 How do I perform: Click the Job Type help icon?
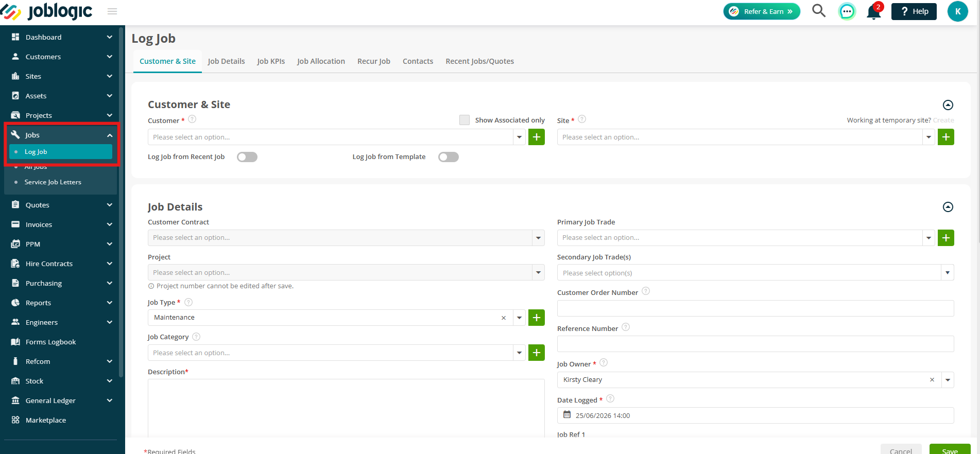(188, 302)
